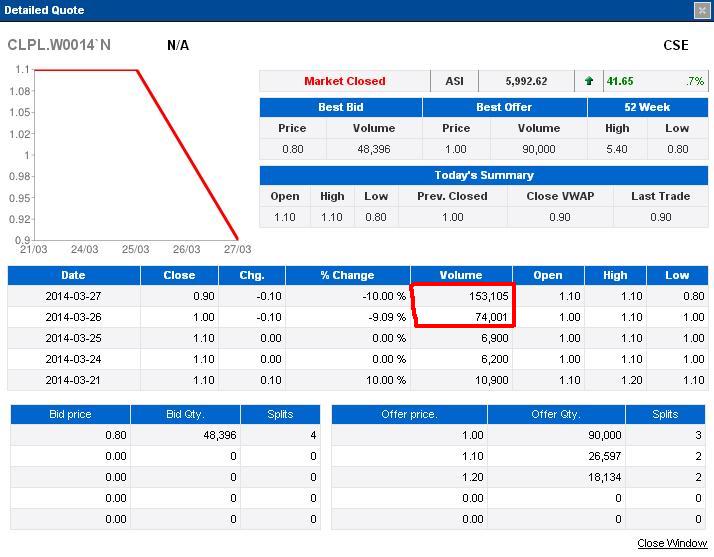Click the Volume header in history table

coord(461,275)
